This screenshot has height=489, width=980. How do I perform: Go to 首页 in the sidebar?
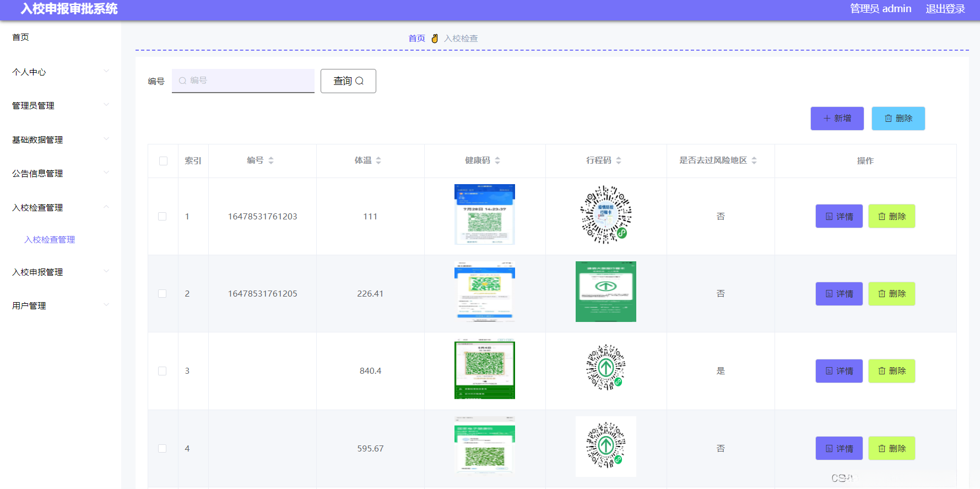[21, 37]
